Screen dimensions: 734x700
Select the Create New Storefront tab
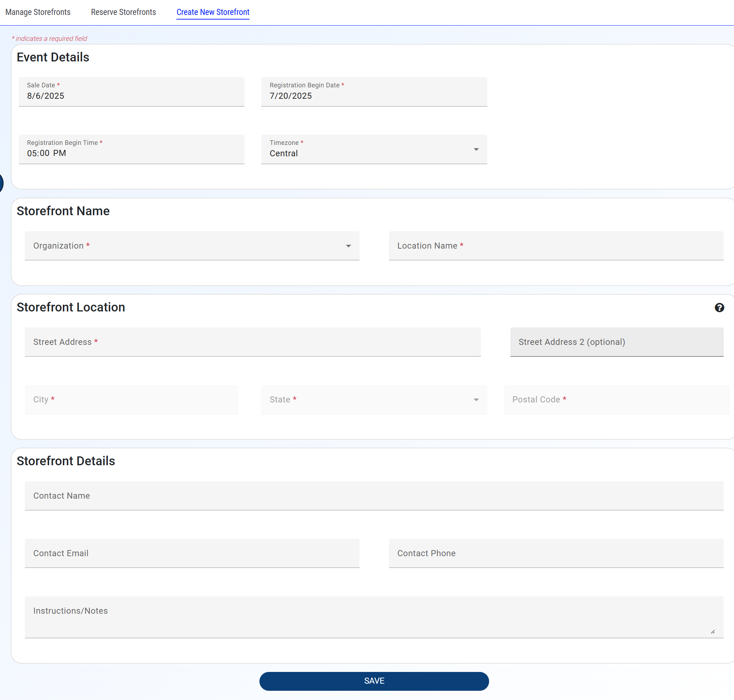[213, 12]
